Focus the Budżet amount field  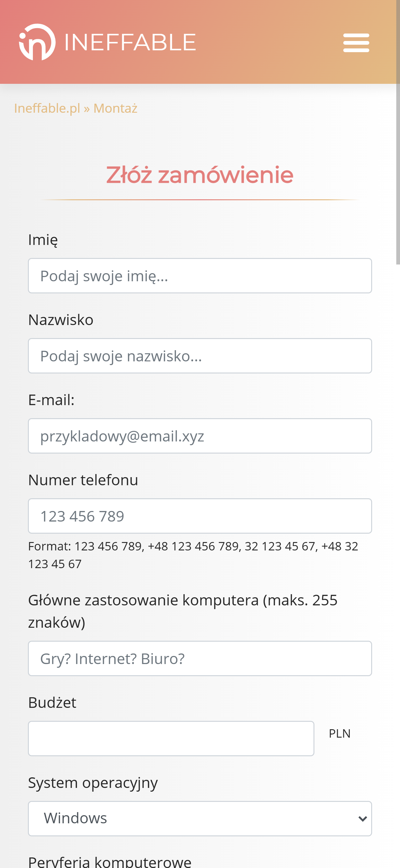(171, 738)
